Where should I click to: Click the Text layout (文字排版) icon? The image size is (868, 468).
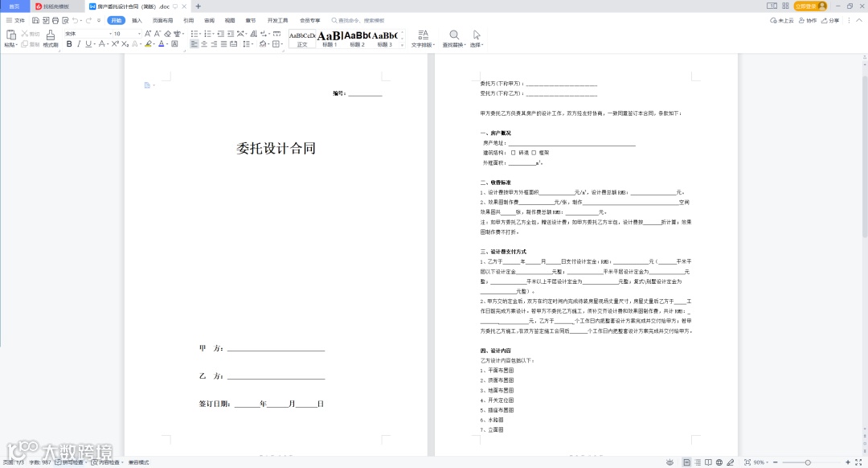coord(423,35)
